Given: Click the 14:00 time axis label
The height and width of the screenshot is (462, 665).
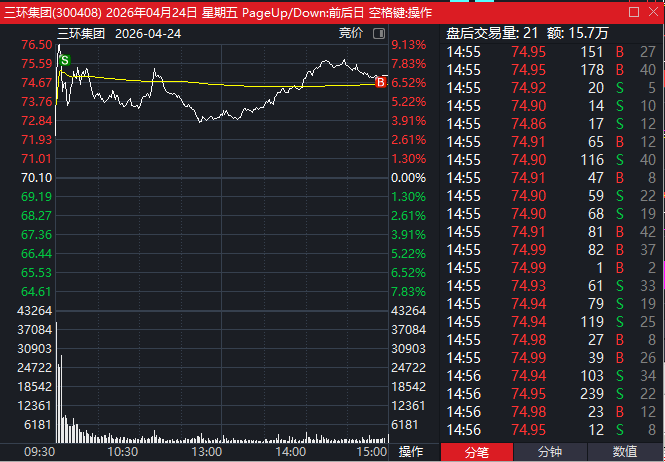Looking at the screenshot, I should pyautogui.click(x=291, y=452).
